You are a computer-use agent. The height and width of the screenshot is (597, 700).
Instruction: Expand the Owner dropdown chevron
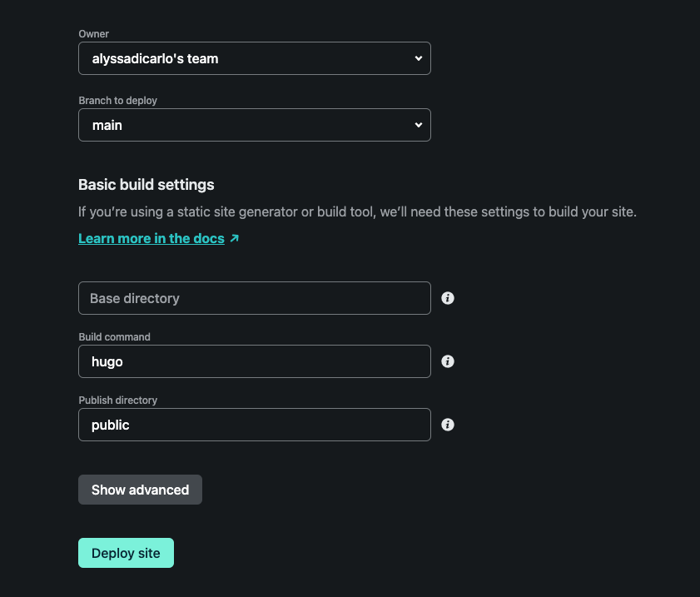click(x=418, y=58)
